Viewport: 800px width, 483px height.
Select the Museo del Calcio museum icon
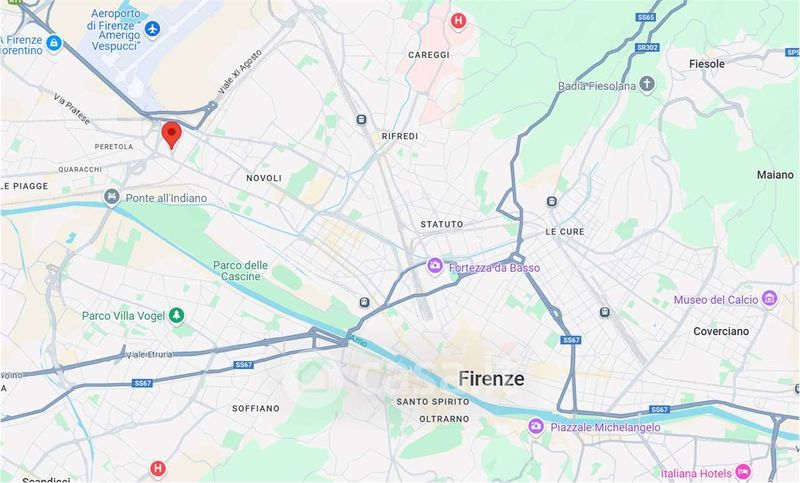coord(769,298)
